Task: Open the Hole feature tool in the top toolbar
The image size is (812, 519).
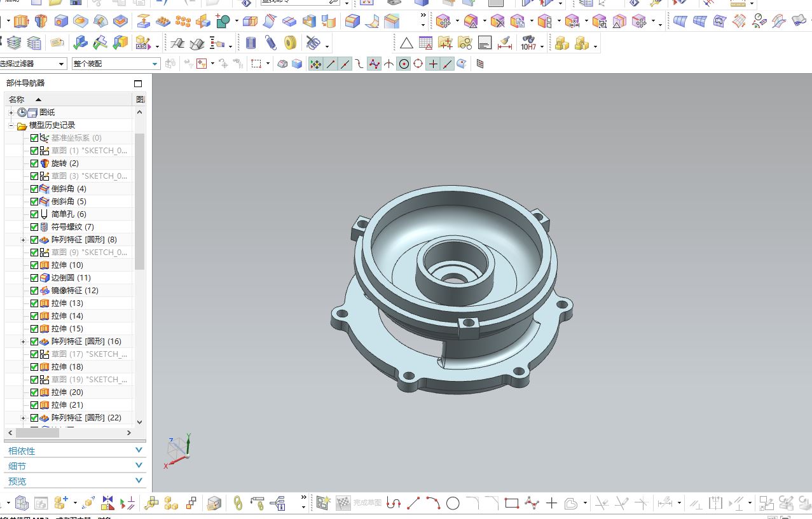Action: (x=61, y=22)
